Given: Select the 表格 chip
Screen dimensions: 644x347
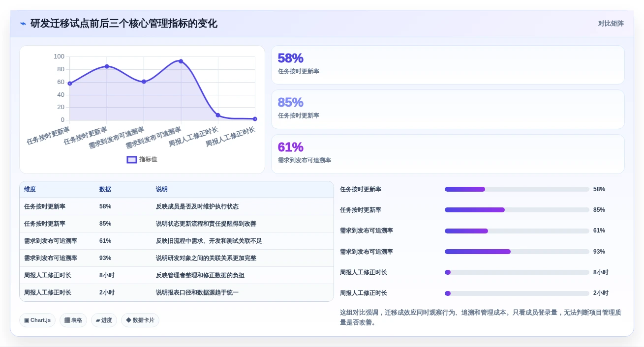Looking at the screenshot, I should (73, 320).
